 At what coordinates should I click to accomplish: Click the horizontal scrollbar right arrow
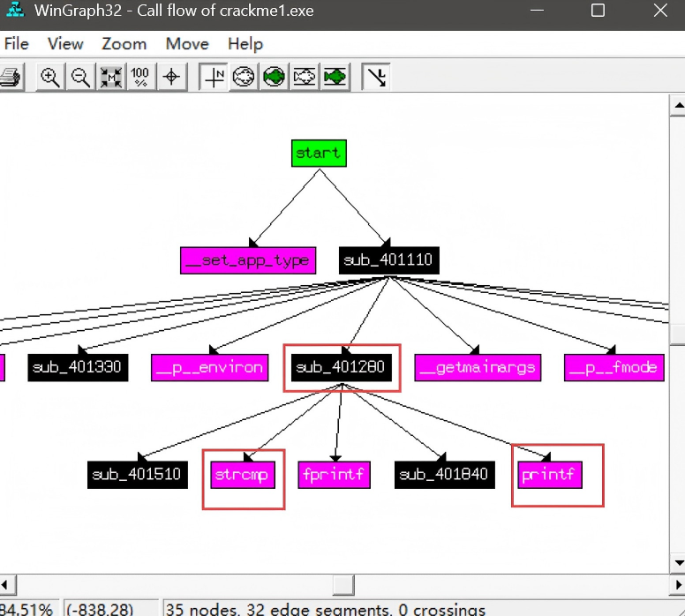click(678, 585)
